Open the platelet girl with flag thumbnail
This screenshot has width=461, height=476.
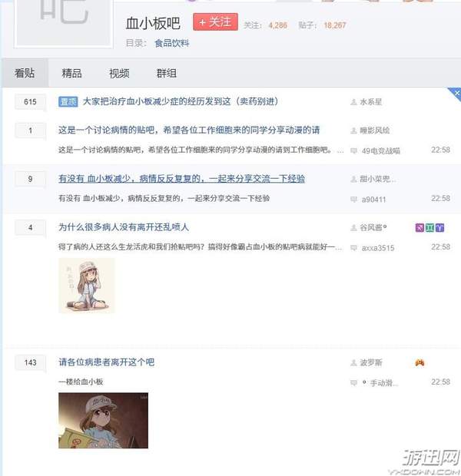[103, 421]
